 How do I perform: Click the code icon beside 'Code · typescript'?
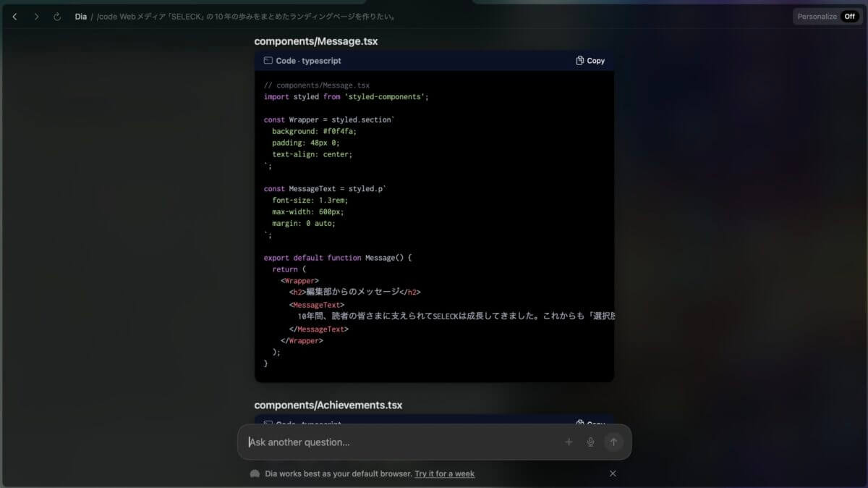268,61
